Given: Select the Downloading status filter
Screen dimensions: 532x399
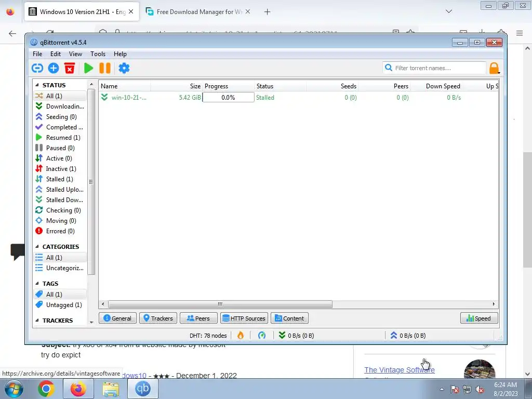Looking at the screenshot, I should (x=60, y=106).
